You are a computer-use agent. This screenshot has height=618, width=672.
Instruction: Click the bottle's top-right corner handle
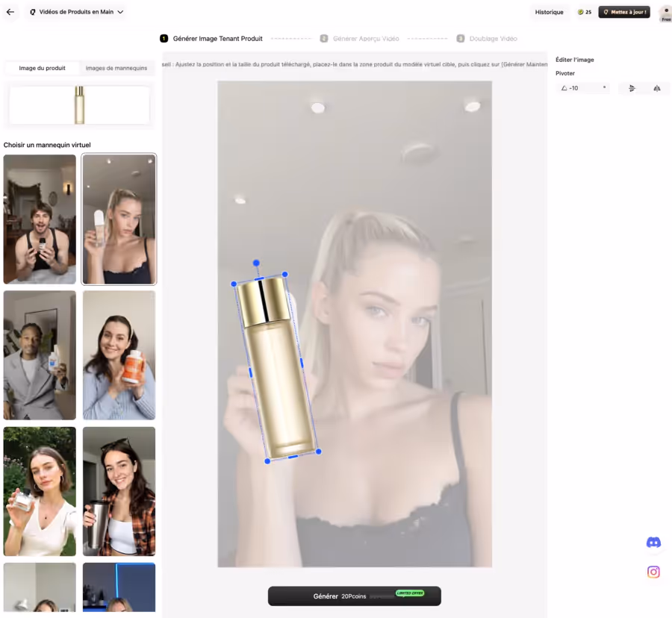point(285,274)
